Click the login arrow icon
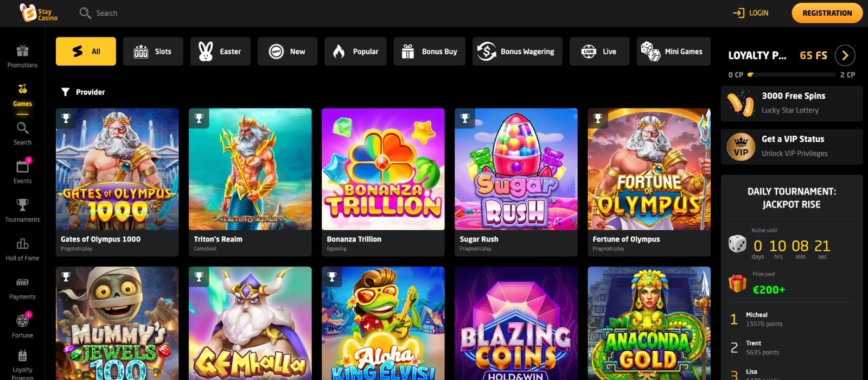 coord(738,13)
